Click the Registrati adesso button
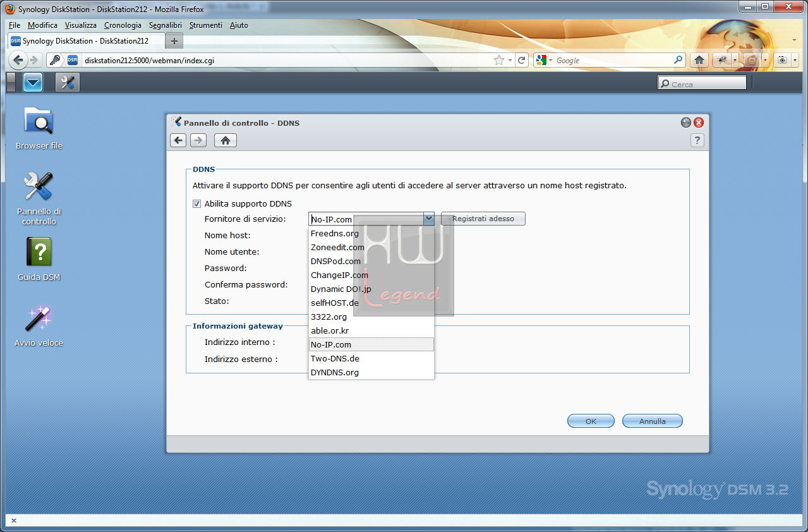 click(483, 219)
